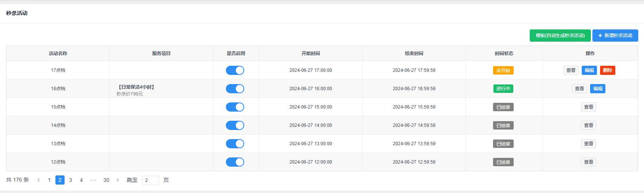
Task: Click the 日常保洁4小时 service item
Action: [136, 87]
